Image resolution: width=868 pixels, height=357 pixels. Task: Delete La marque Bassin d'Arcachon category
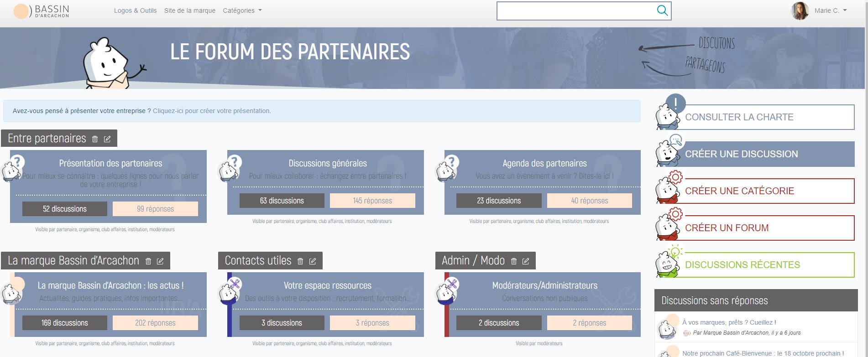[x=148, y=261]
